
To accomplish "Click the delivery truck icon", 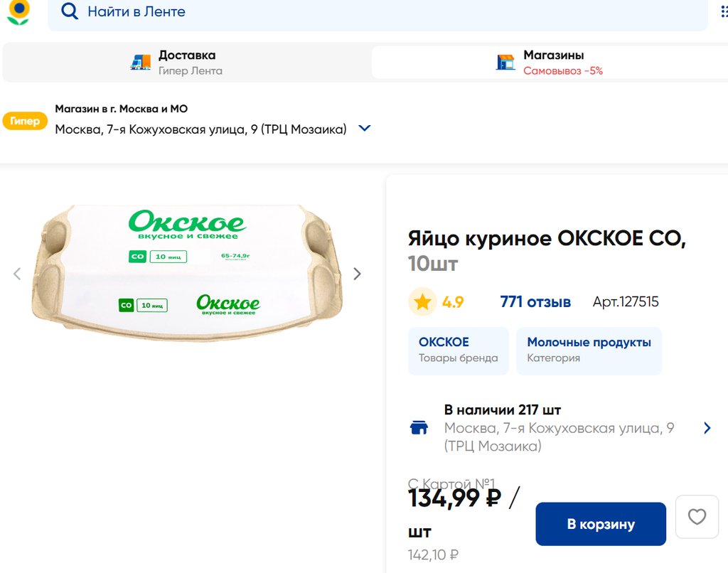I will (141, 63).
